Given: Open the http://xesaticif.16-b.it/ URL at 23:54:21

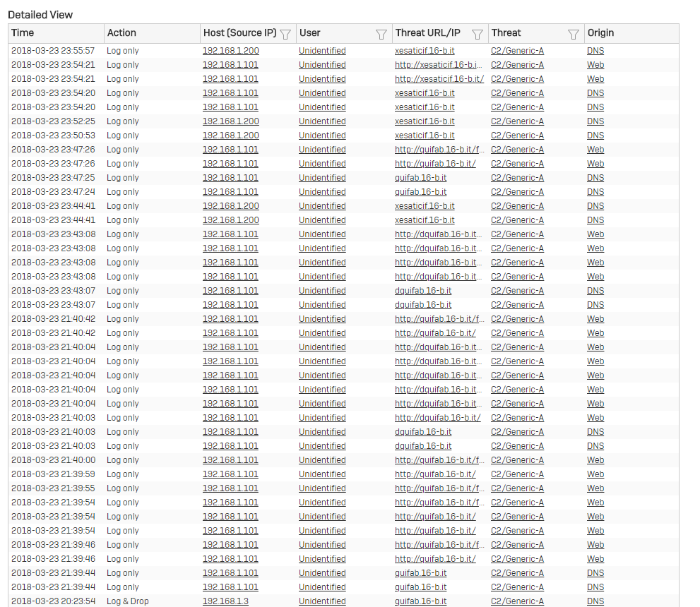Looking at the screenshot, I should [x=439, y=79].
